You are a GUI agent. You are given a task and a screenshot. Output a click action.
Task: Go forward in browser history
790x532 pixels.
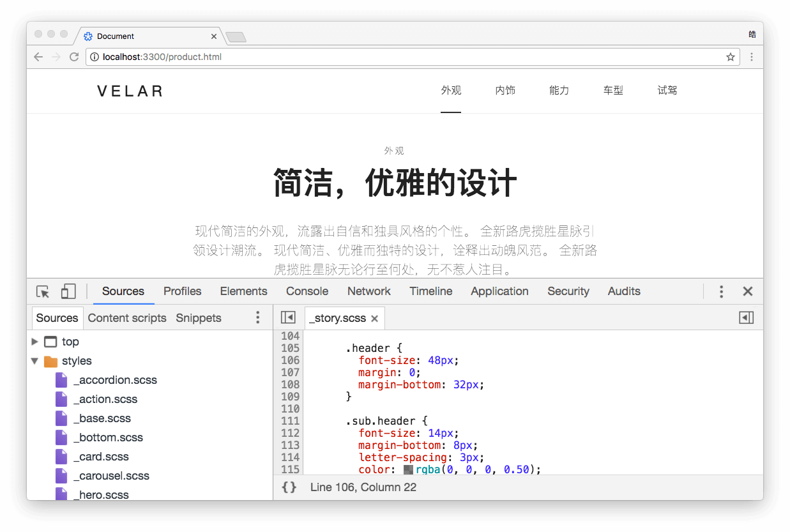click(56, 57)
